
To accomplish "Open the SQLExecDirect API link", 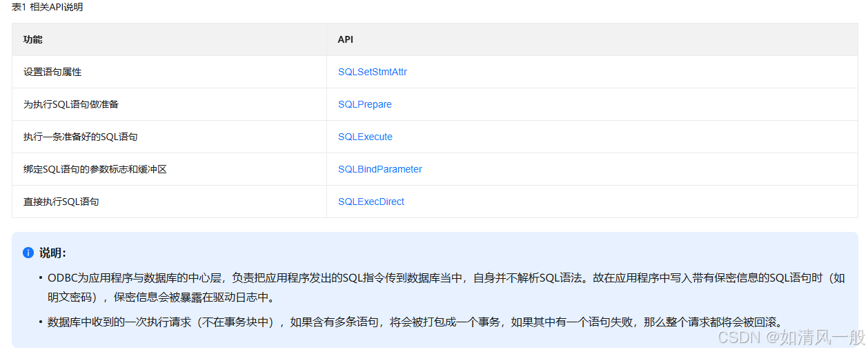I will 371,202.
